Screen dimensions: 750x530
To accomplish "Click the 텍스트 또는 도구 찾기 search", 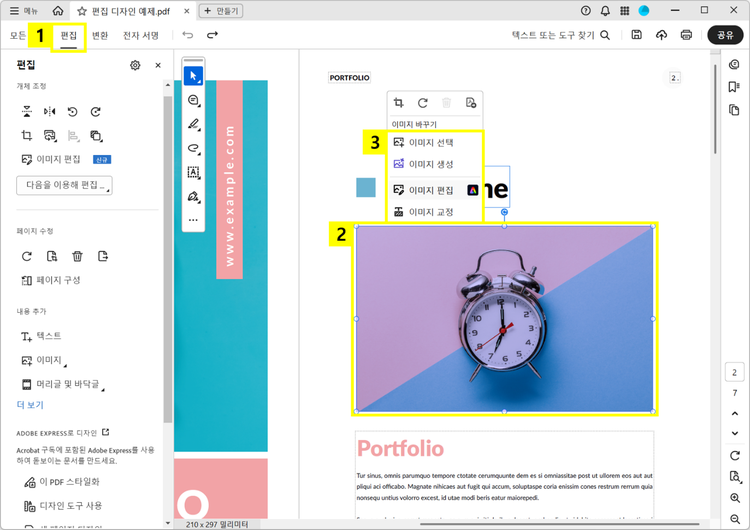I will (561, 35).
